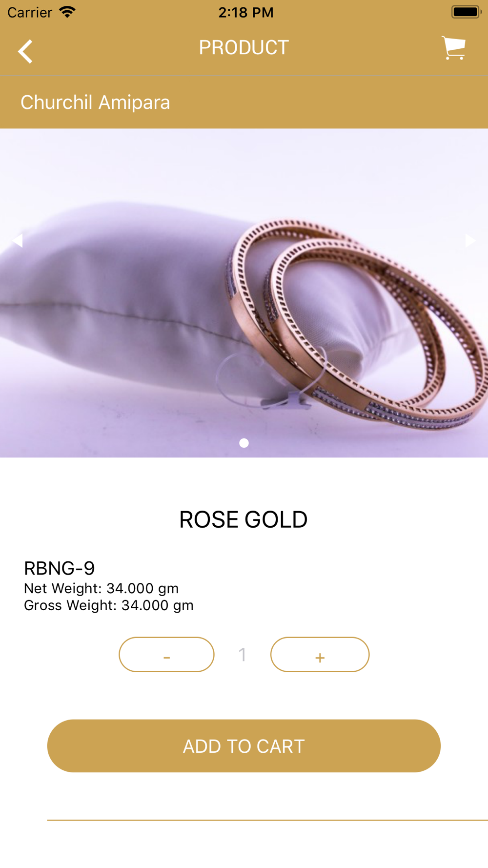Screen dimensions: 488x868
Task: Show next product image with right arrow
Action: (x=470, y=240)
